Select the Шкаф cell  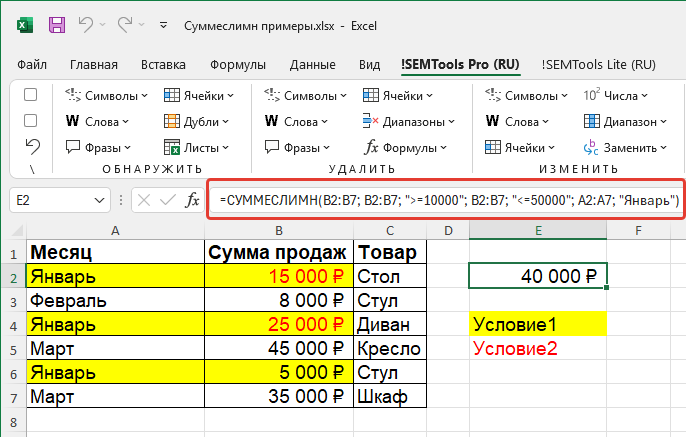390,396
